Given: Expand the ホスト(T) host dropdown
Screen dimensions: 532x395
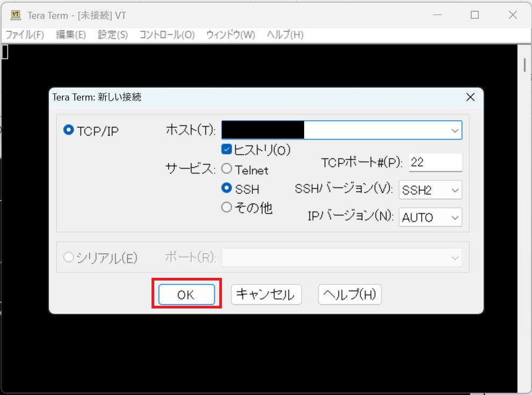Looking at the screenshot, I should pos(455,130).
